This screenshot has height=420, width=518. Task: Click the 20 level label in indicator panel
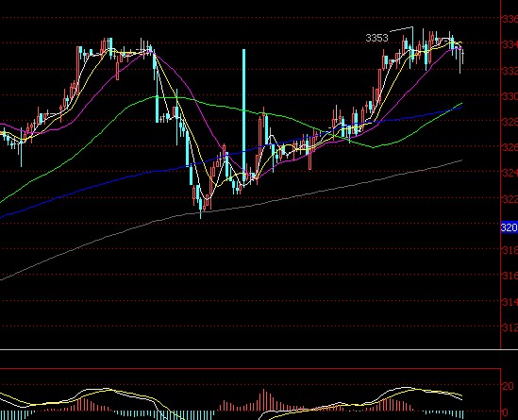509,386
